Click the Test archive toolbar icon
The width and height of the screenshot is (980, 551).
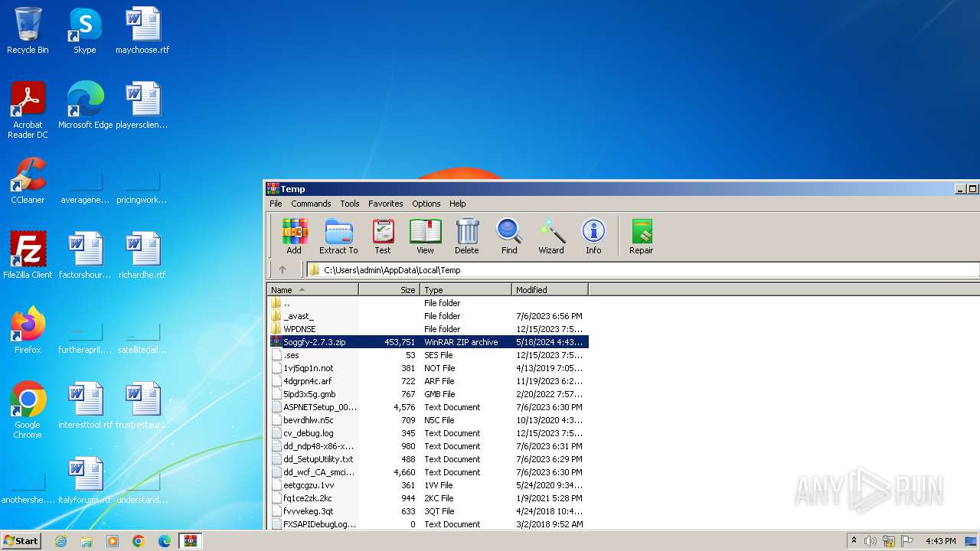pyautogui.click(x=383, y=236)
